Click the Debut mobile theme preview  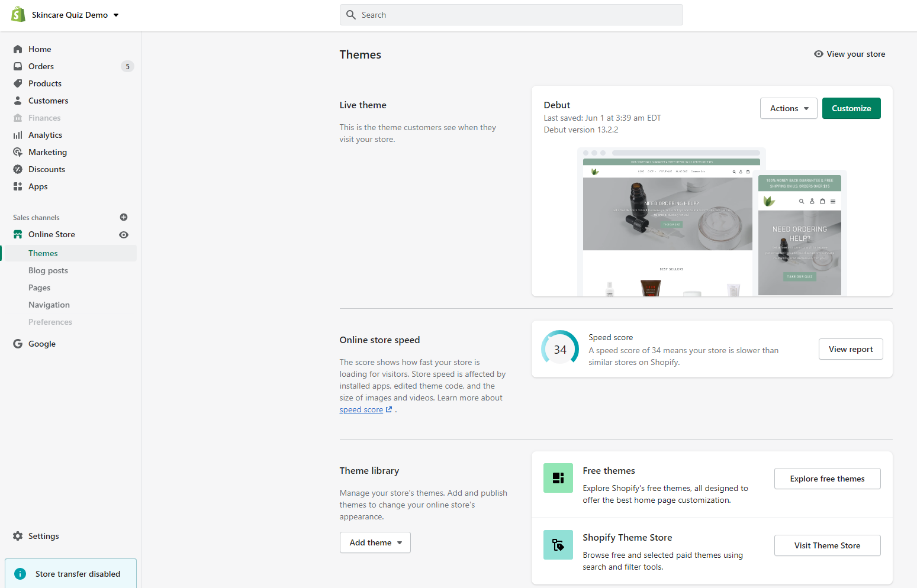800,233
